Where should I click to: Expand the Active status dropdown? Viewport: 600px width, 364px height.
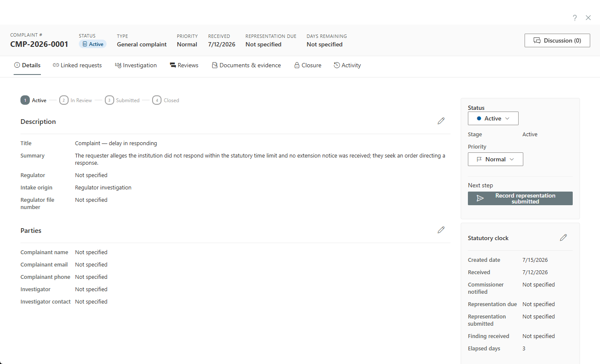tap(493, 118)
